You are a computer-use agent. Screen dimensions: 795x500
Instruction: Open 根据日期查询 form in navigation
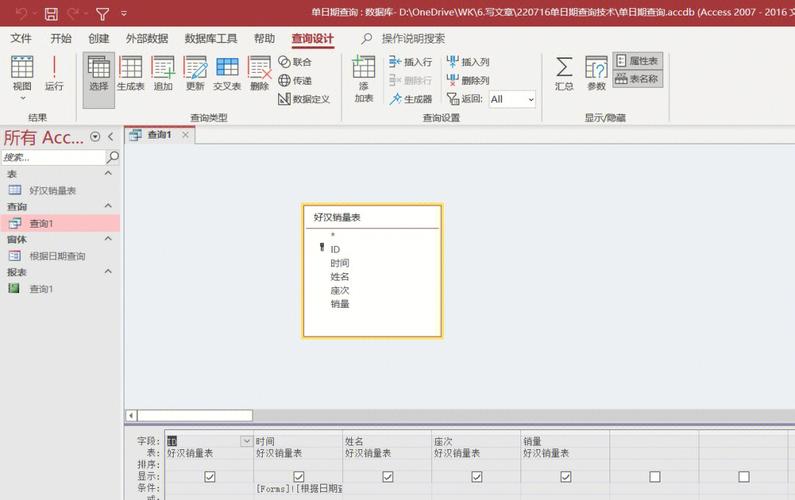57,256
